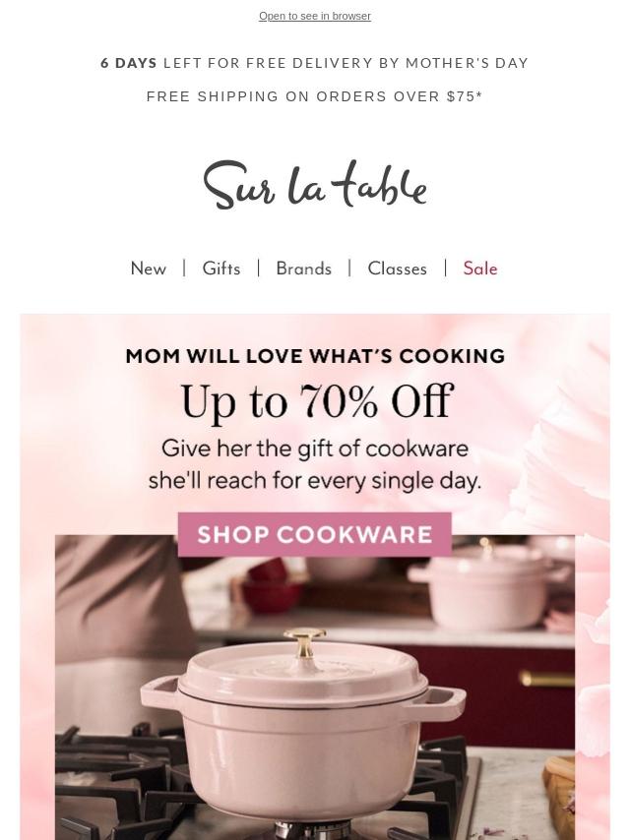Click the gold cabinet handle in photo
The image size is (630, 840).
[x=547, y=679]
